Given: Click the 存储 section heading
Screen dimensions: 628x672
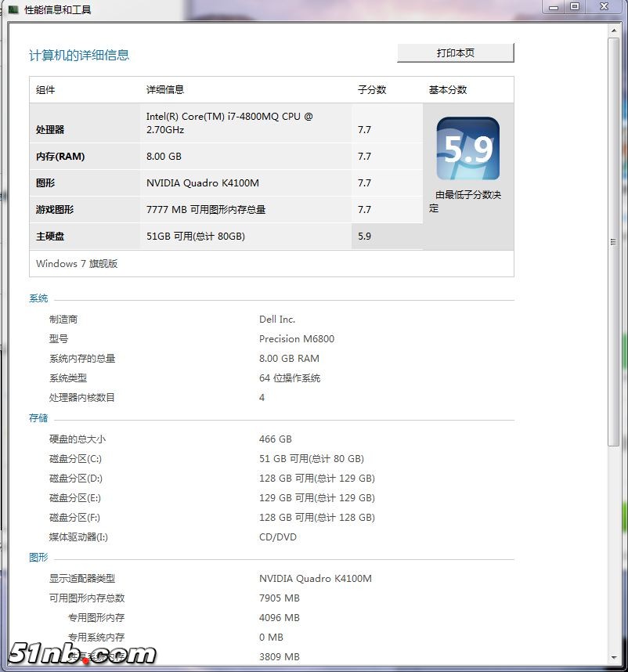Looking at the screenshot, I should (x=38, y=418).
